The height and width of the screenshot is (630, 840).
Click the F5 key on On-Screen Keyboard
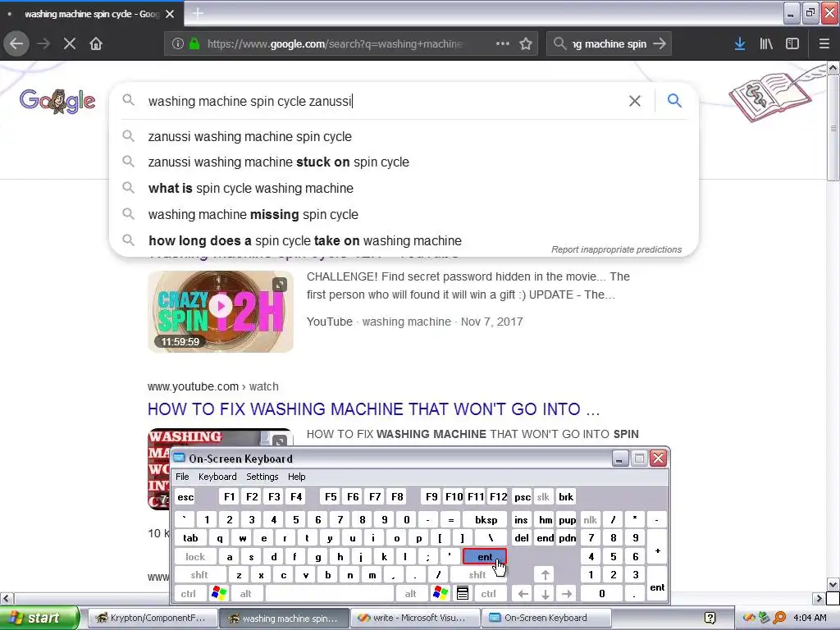(x=331, y=496)
